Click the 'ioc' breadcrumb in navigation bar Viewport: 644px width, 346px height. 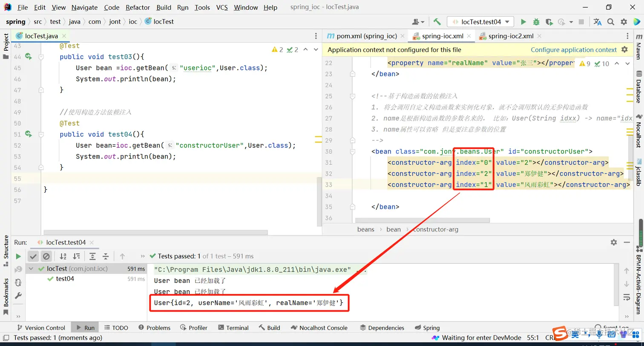tap(133, 22)
